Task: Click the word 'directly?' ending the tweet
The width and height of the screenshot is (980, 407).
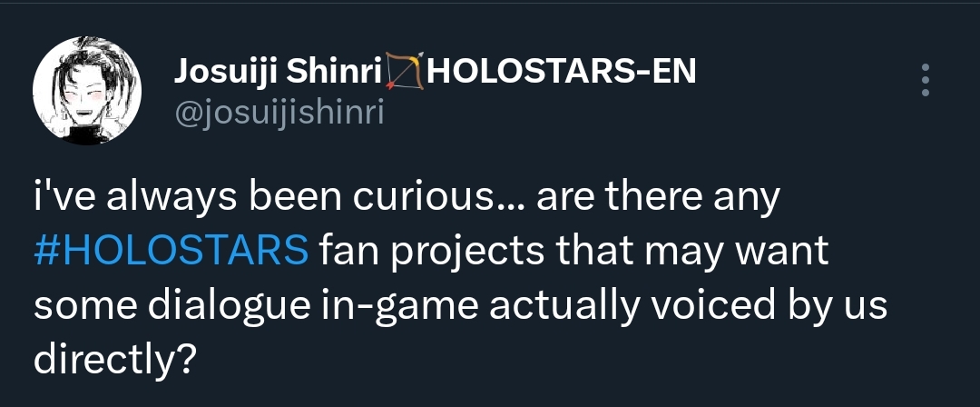Action: pos(115,360)
